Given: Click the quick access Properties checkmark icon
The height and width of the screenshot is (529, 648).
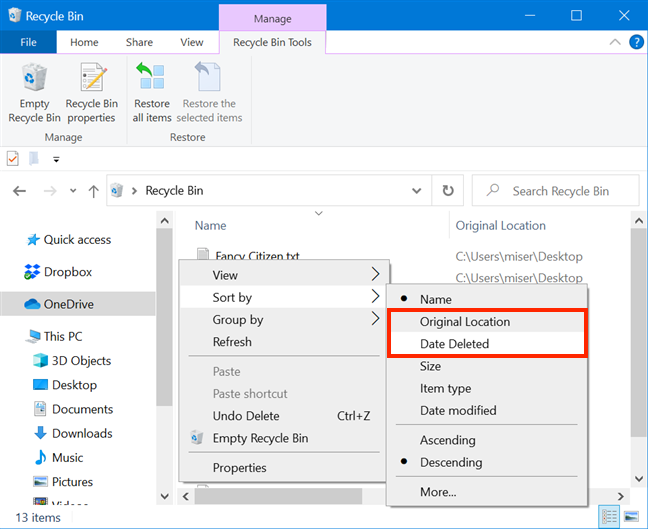Looking at the screenshot, I should click(13, 159).
